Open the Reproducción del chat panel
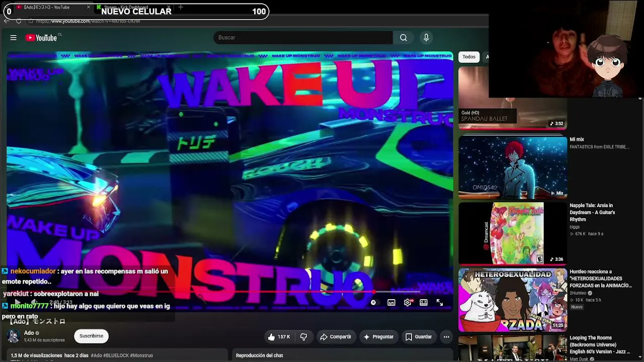Image resolution: width=644 pixels, height=362 pixels. (260, 355)
